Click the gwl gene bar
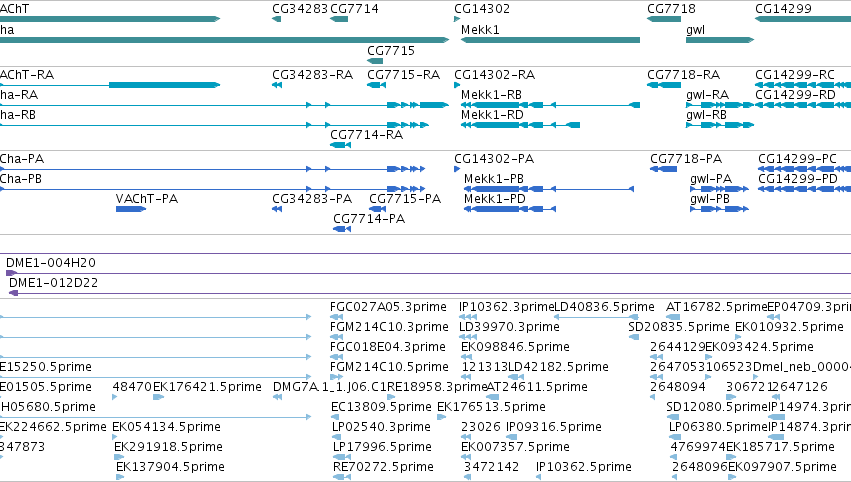The height and width of the screenshot is (482, 851). click(x=720, y=40)
